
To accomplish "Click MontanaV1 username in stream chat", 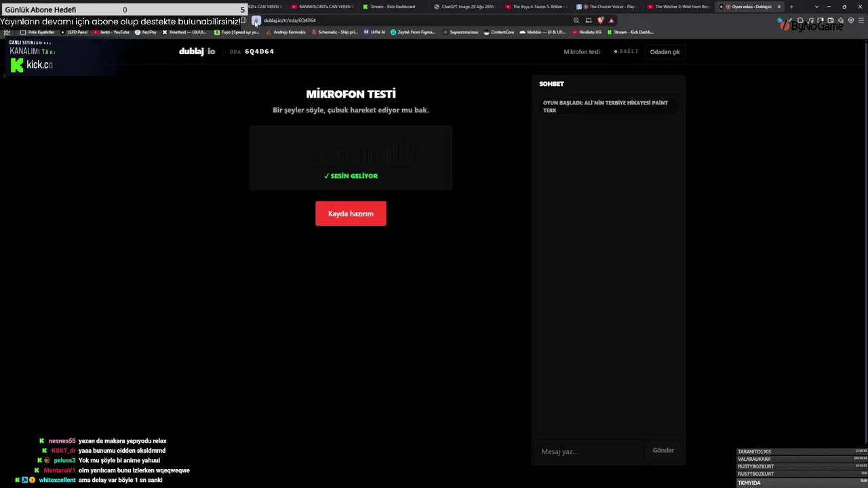I will point(60,470).
